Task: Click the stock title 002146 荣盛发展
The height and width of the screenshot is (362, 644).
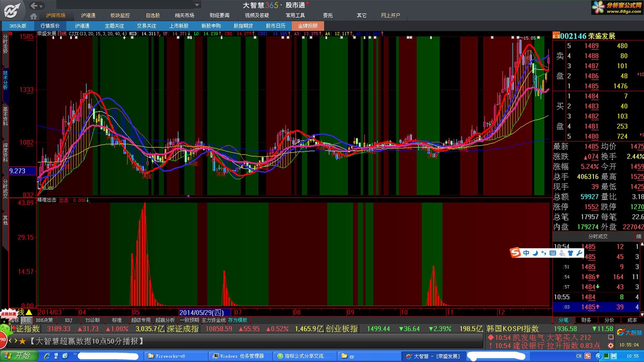Action: coord(588,36)
